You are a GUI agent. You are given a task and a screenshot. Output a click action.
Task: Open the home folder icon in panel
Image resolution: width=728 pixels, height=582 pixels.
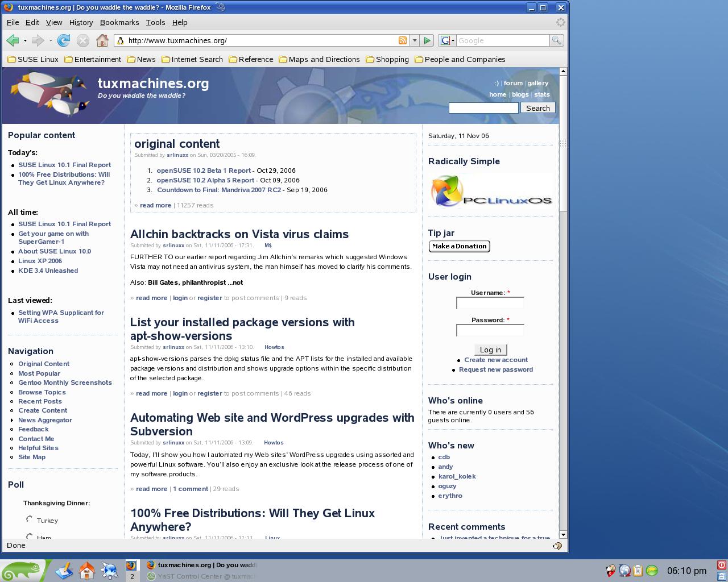point(87,570)
